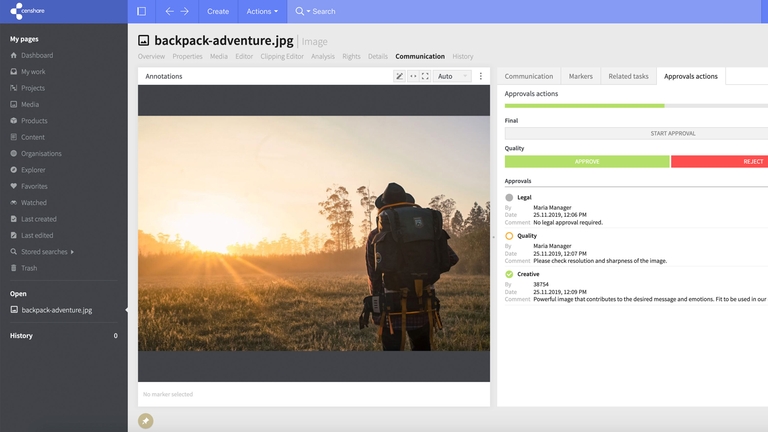
Task: Click the 'No legal approval required.' comment
Action: [568, 222]
